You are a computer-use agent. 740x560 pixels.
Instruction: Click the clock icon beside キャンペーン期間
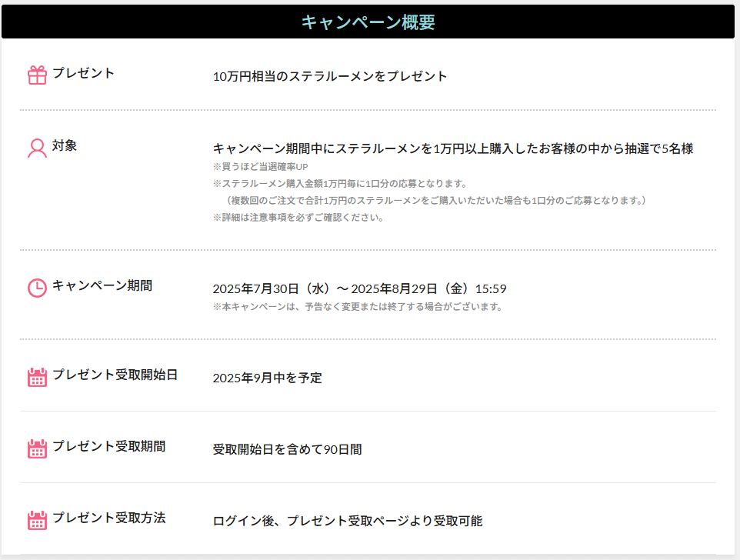pos(37,288)
